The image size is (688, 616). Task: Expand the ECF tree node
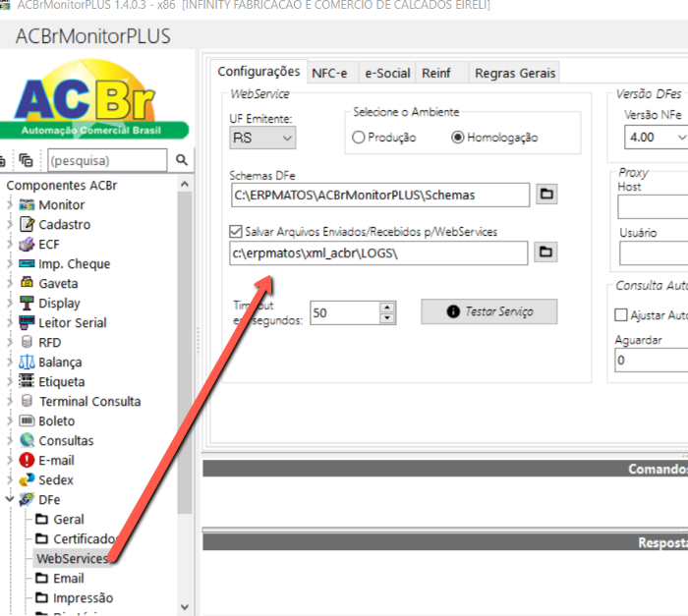coord(10,244)
